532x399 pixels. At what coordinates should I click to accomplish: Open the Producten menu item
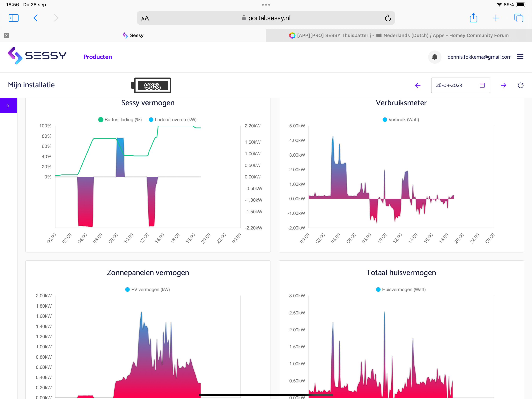[x=97, y=57]
